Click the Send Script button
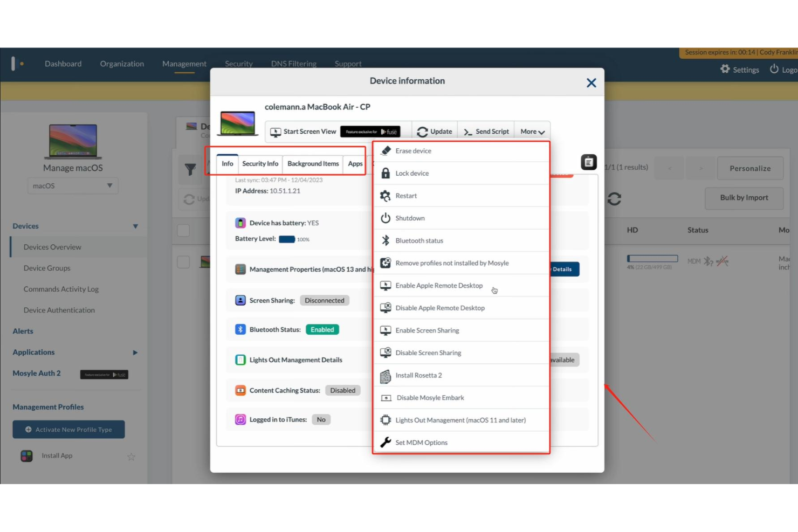The height and width of the screenshot is (532, 798). [486, 132]
